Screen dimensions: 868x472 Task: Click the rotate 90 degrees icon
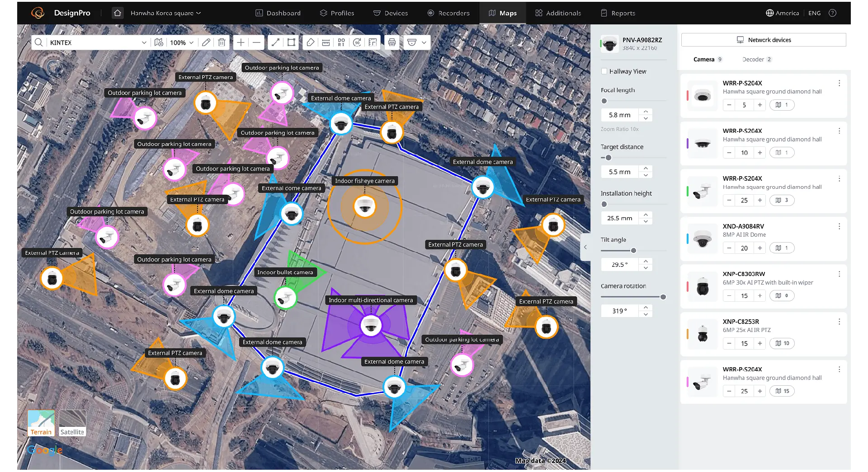[x=357, y=42]
